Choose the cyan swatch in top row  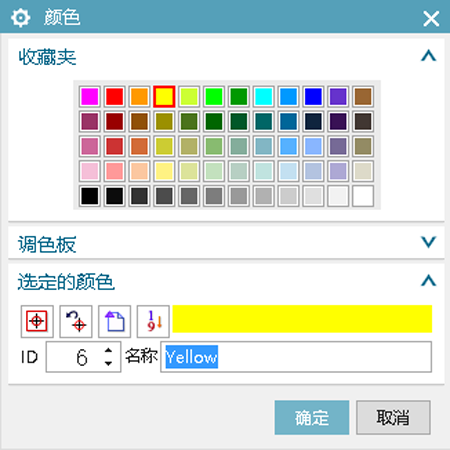[264, 97]
